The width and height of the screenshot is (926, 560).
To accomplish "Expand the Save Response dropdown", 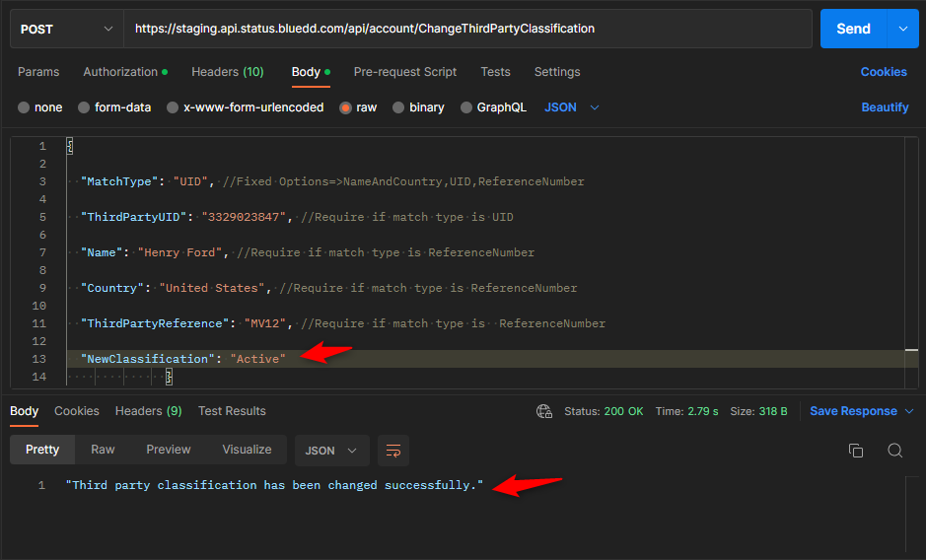I will click(x=909, y=411).
